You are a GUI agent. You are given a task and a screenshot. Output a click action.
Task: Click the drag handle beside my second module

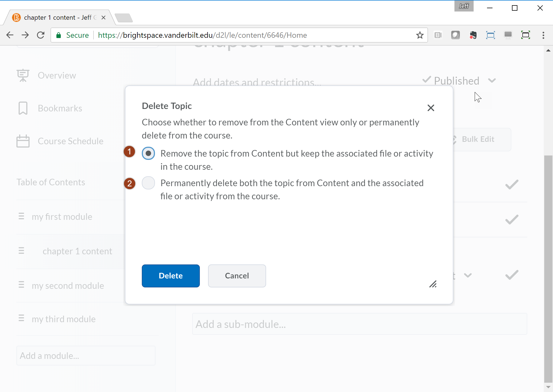pos(21,285)
